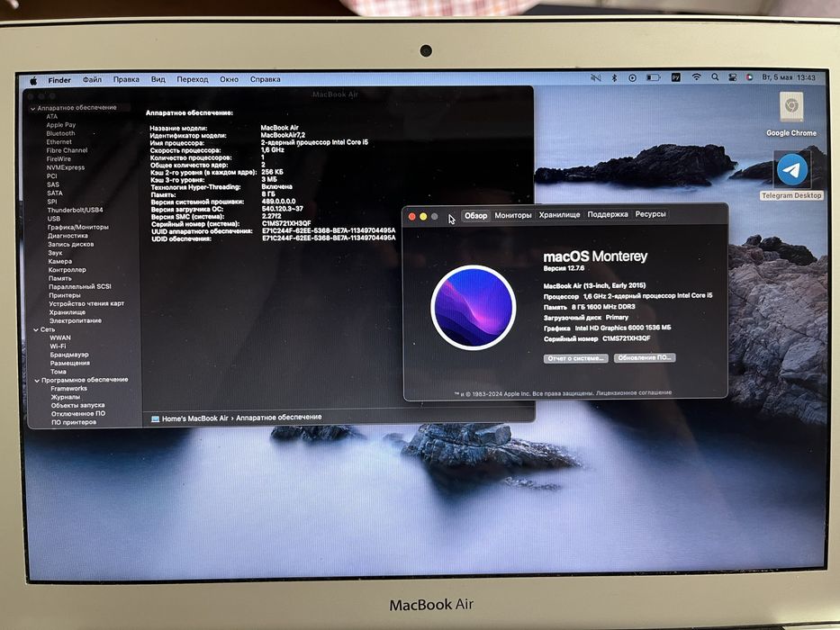Open the Лицензионное соглашение link

(x=634, y=392)
